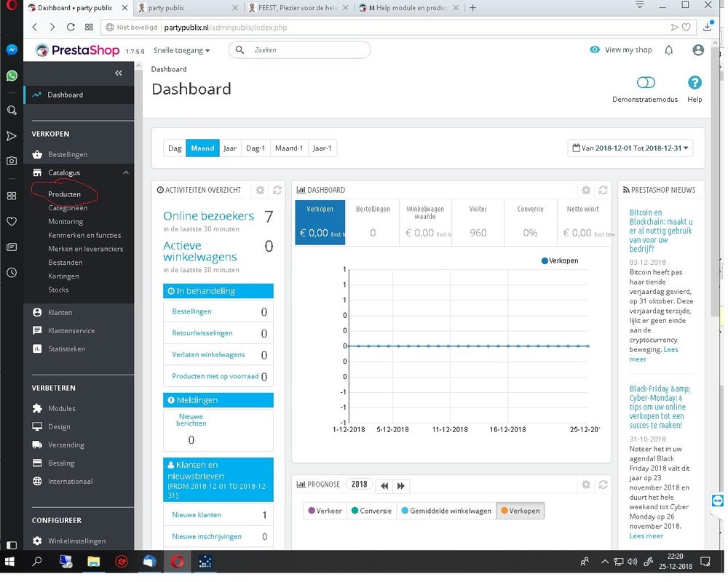Click the View my shop link

coord(621,49)
